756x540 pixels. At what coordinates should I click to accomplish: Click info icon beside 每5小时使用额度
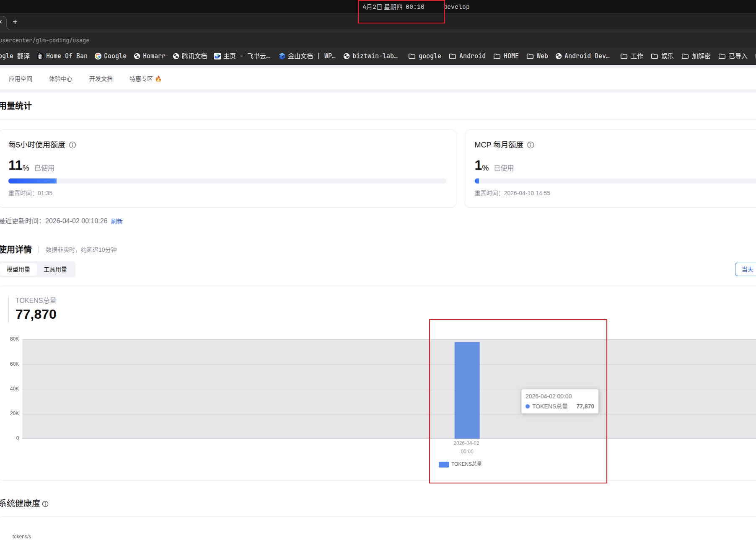(x=72, y=145)
